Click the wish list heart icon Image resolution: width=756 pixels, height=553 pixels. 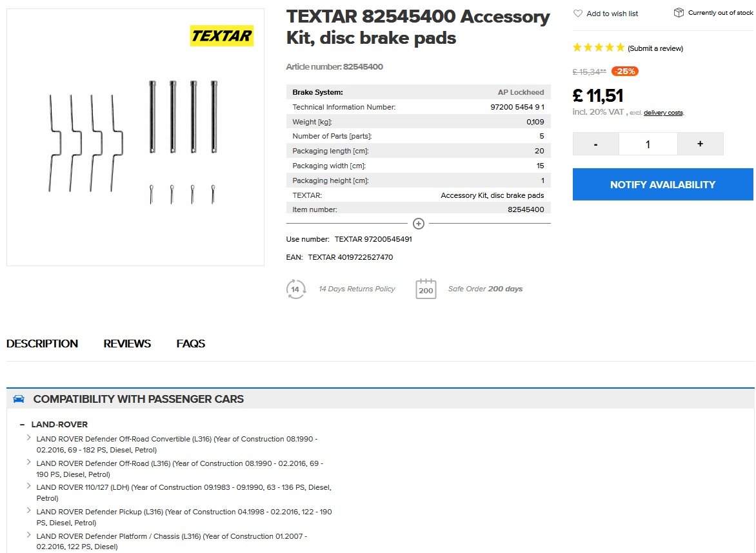(x=578, y=14)
